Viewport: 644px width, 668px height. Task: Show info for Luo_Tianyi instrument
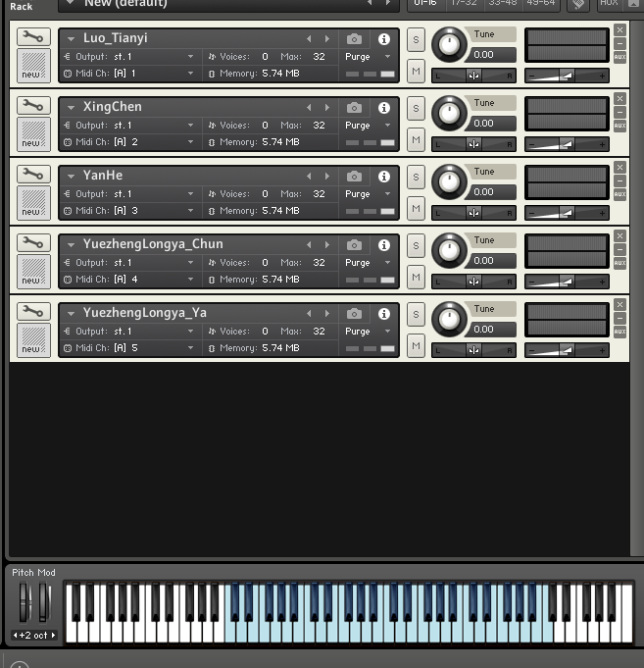pos(384,39)
